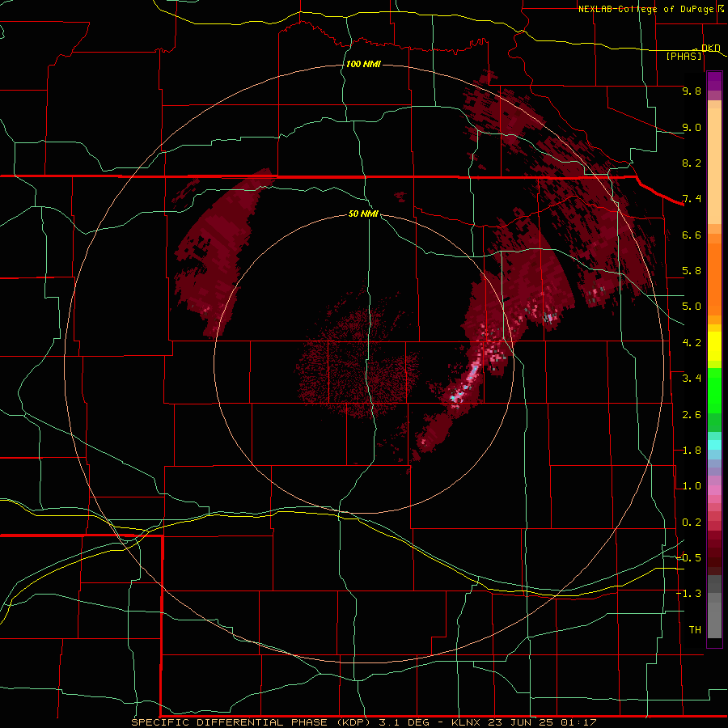Click the DKD label at top right
This screenshot has width=728, height=728.
711,48
